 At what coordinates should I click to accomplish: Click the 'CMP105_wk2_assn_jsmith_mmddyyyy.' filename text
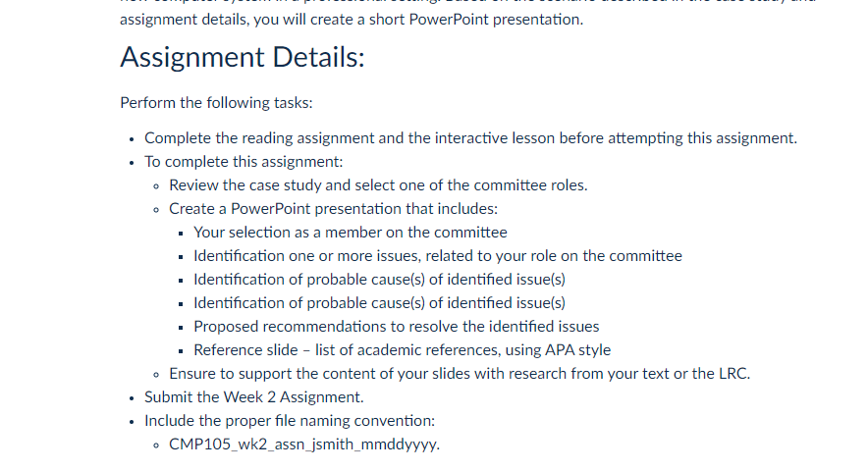pyautogui.click(x=304, y=445)
